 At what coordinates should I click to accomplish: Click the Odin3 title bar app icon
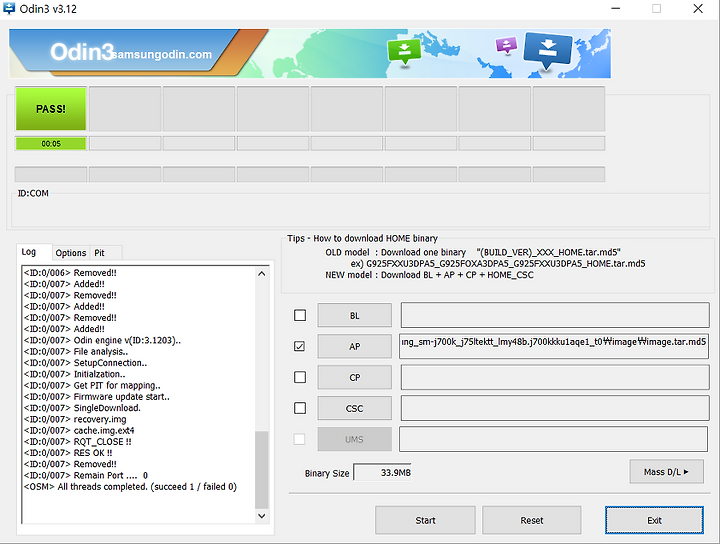coord(9,8)
